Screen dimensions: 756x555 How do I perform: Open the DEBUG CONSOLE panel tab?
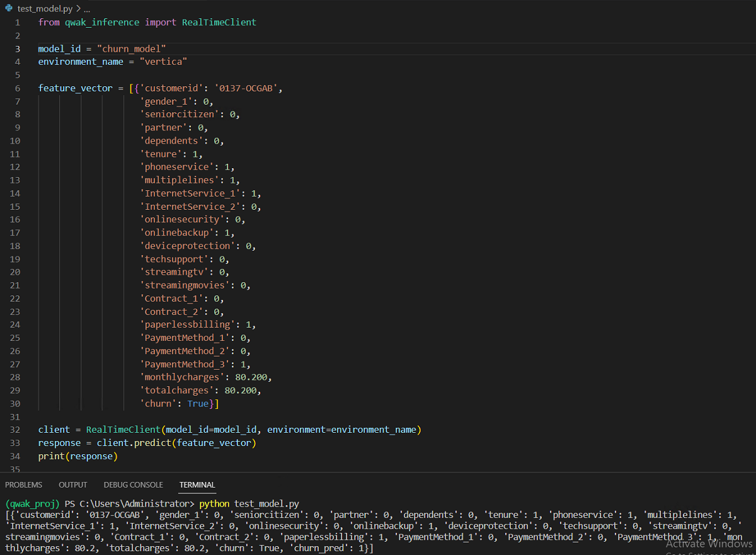[134, 484]
